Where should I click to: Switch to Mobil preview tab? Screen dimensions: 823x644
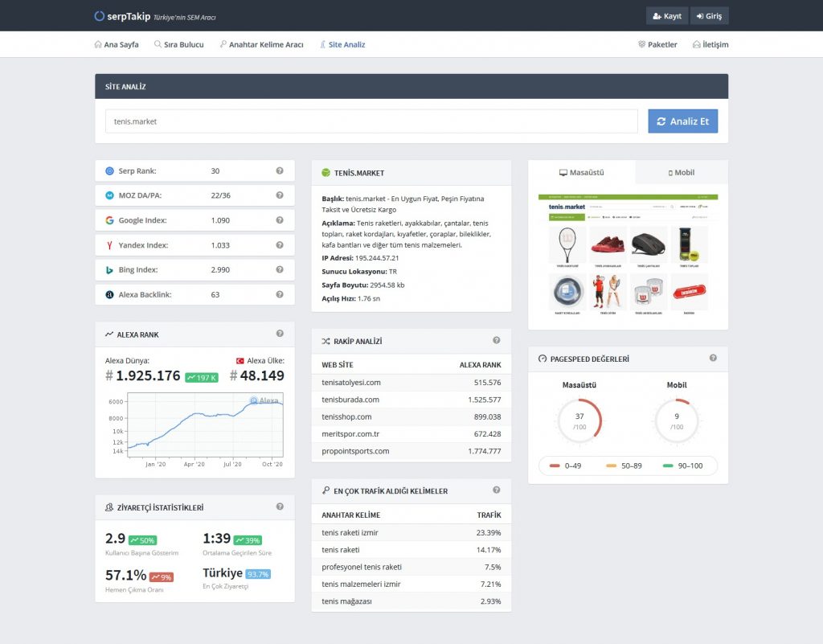click(682, 172)
